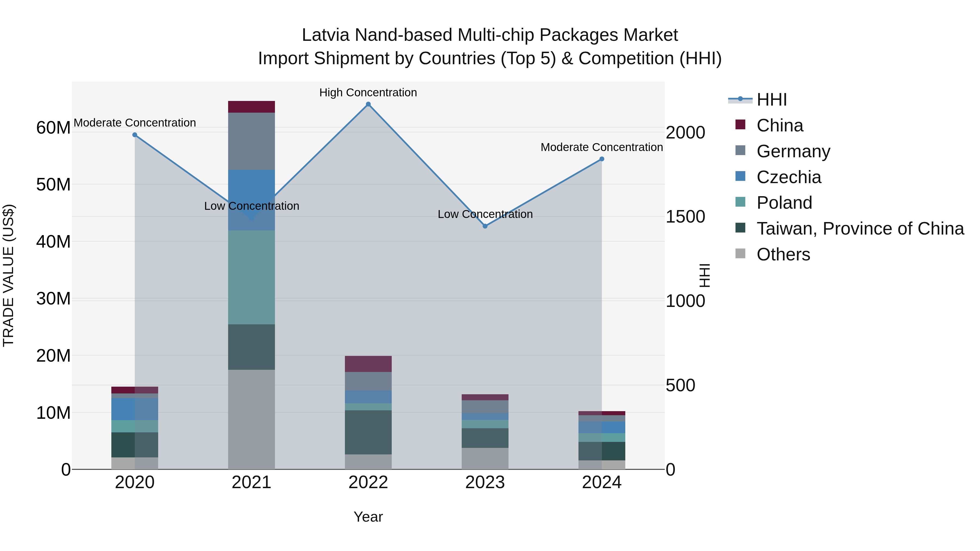980x551 pixels.
Task: Select the 2022 HHI data point
Action: [x=368, y=104]
